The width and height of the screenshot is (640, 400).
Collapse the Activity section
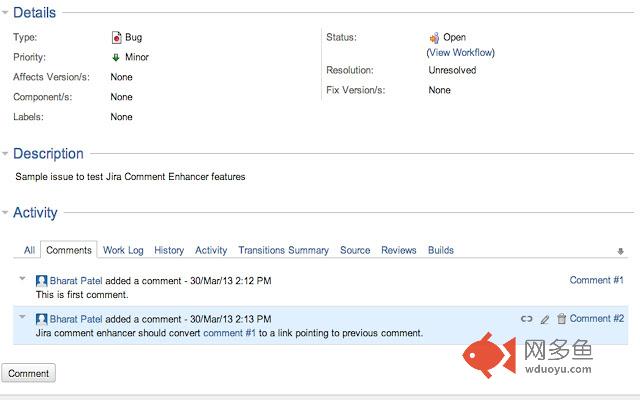pyautogui.click(x=5, y=213)
